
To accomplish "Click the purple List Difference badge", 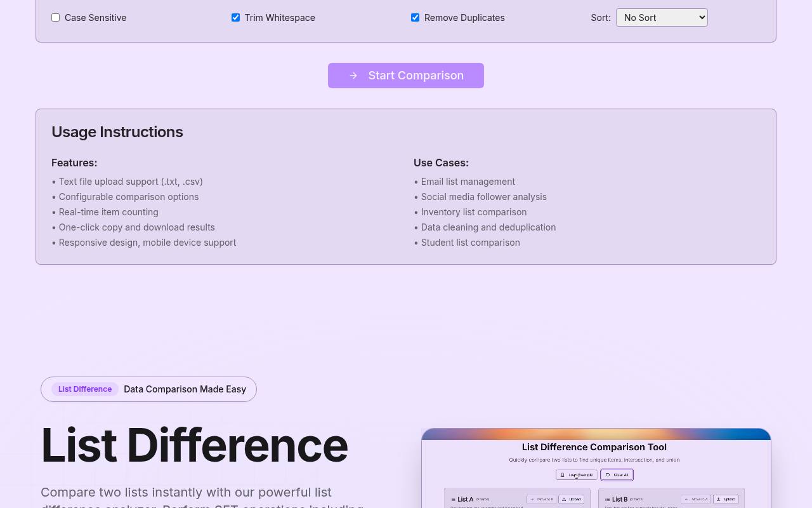I will 85,389.
